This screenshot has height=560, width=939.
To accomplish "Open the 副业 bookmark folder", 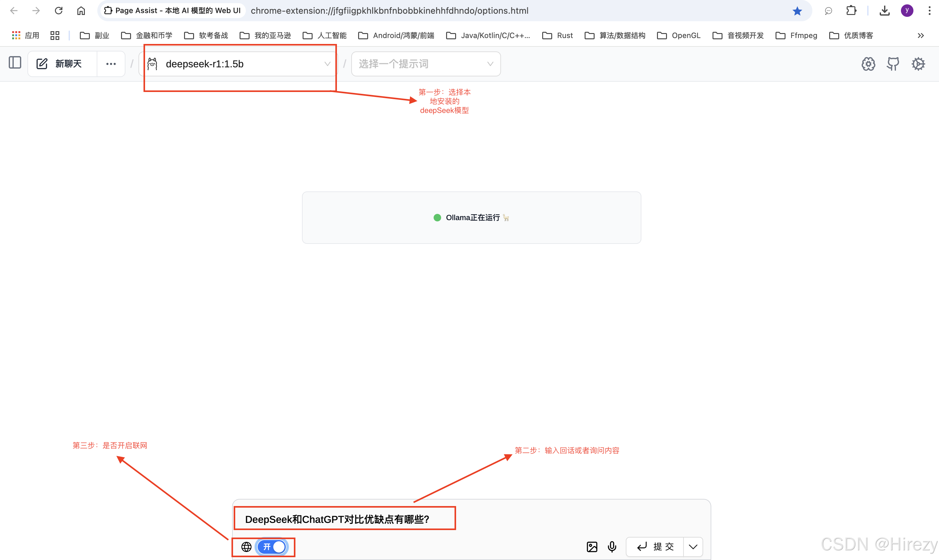I will tap(95, 36).
